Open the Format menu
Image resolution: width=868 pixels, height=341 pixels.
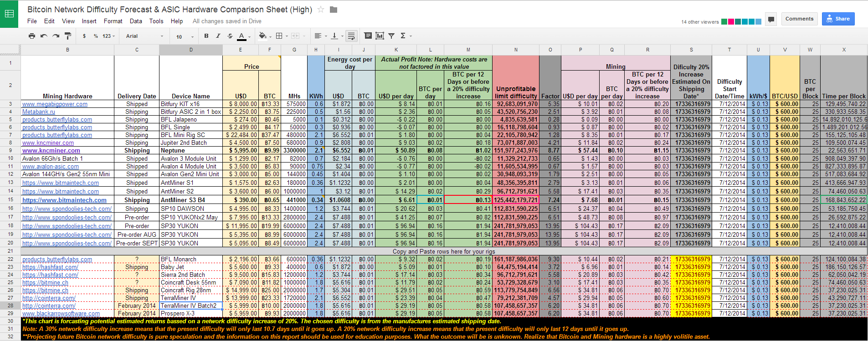pyautogui.click(x=113, y=21)
